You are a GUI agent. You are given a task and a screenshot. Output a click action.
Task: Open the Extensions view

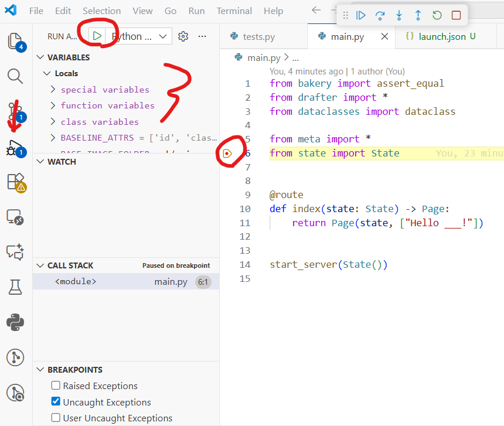pyautogui.click(x=15, y=183)
